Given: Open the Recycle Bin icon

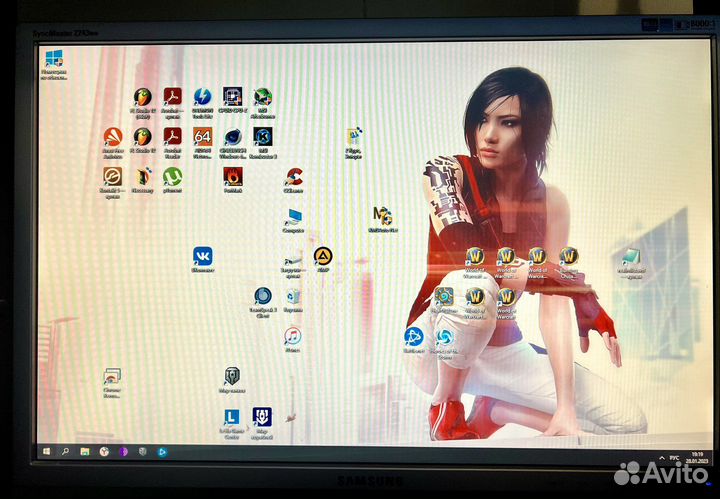Looking at the screenshot, I should [293, 297].
